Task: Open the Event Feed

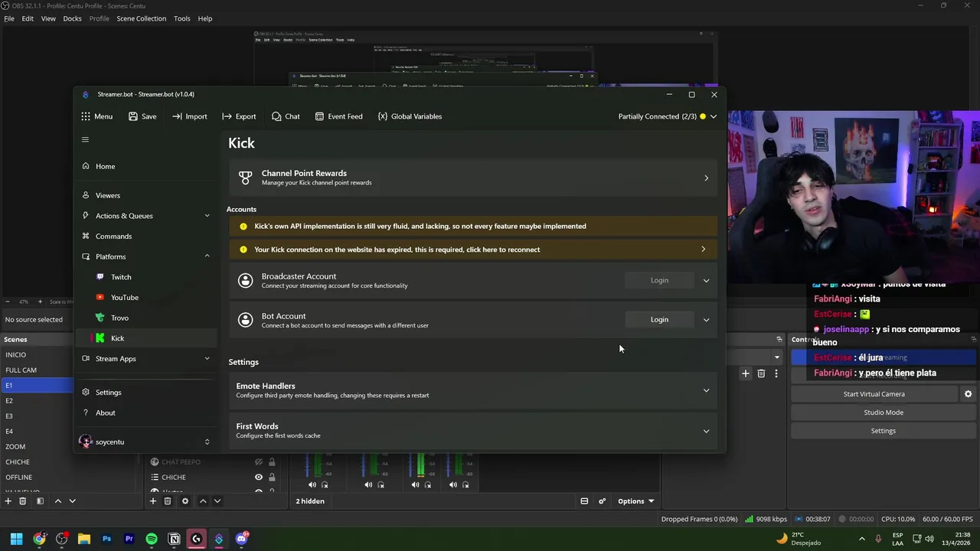Action: (x=338, y=116)
